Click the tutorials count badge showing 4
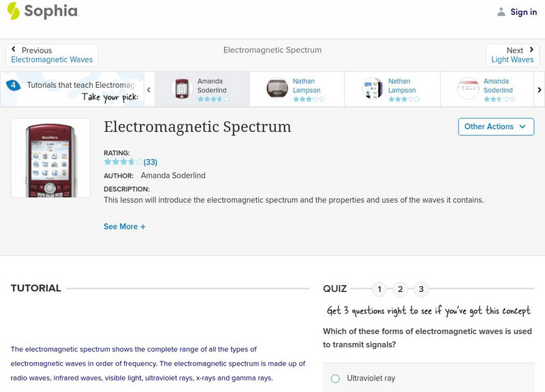 [13, 85]
